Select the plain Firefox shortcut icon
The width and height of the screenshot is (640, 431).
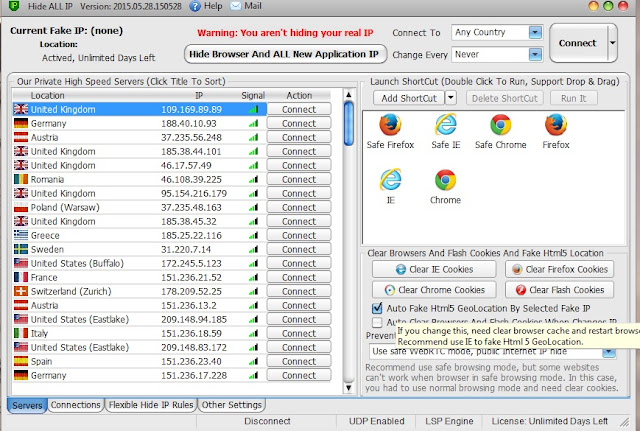tap(556, 125)
